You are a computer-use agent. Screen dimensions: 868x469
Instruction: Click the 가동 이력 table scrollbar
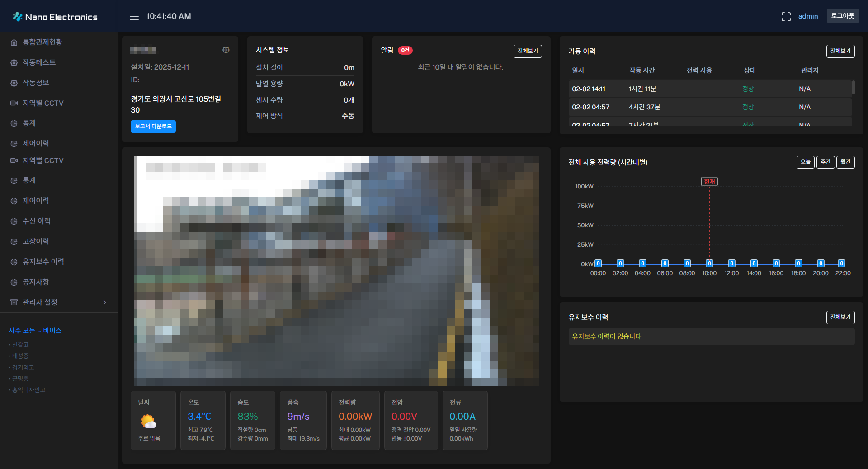click(853, 88)
